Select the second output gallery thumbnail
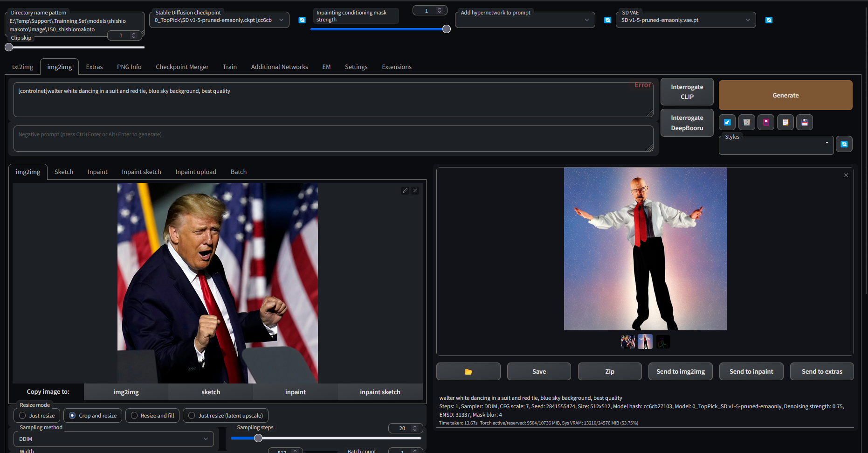The height and width of the screenshot is (453, 868). pos(645,341)
